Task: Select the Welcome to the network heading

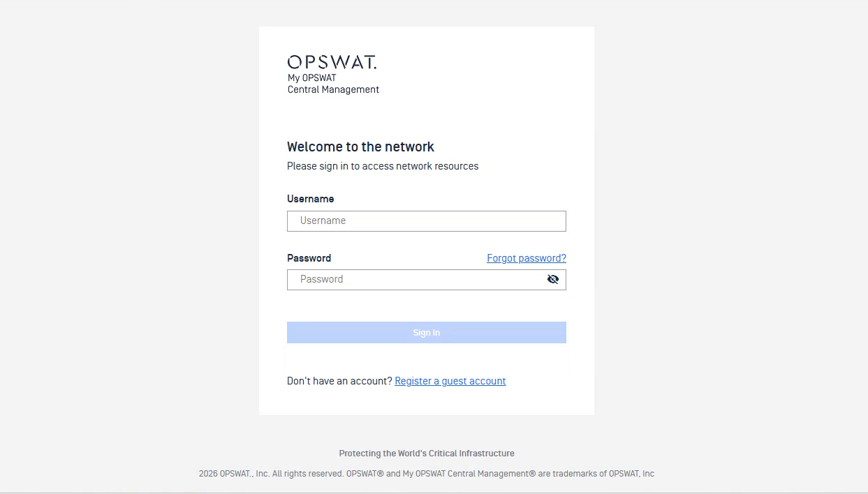Action: click(361, 147)
